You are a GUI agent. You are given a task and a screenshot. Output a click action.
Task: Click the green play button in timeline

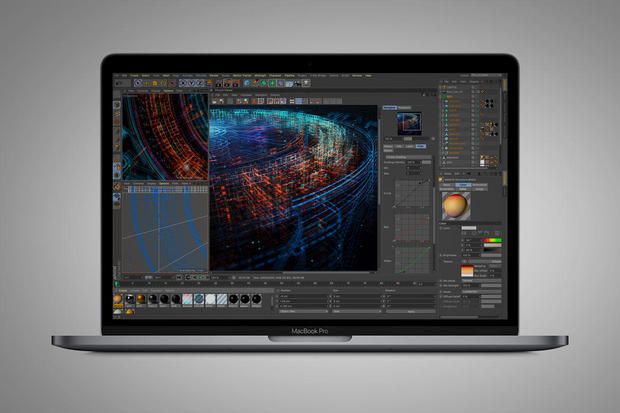pyautogui.click(x=202, y=278)
